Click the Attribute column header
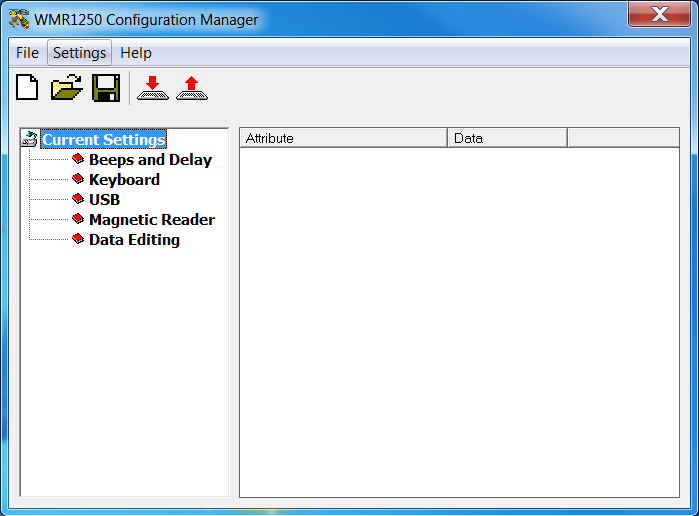 pos(343,138)
